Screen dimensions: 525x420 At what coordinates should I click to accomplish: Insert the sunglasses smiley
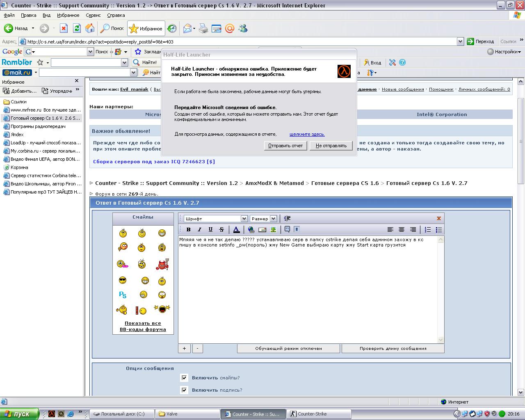click(x=123, y=281)
